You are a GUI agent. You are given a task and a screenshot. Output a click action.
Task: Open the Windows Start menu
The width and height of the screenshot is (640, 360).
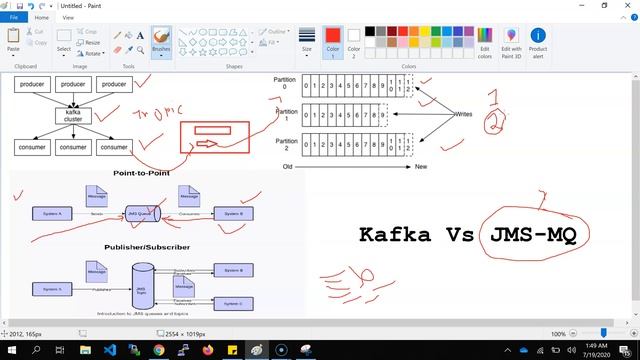[11, 350]
